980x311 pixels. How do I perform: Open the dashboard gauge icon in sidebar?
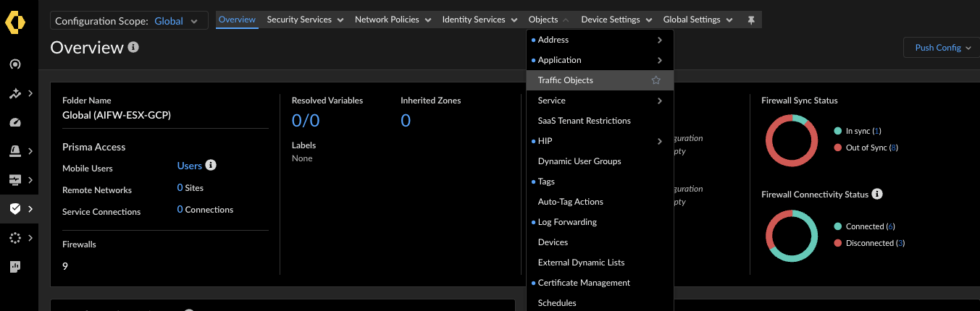click(14, 122)
